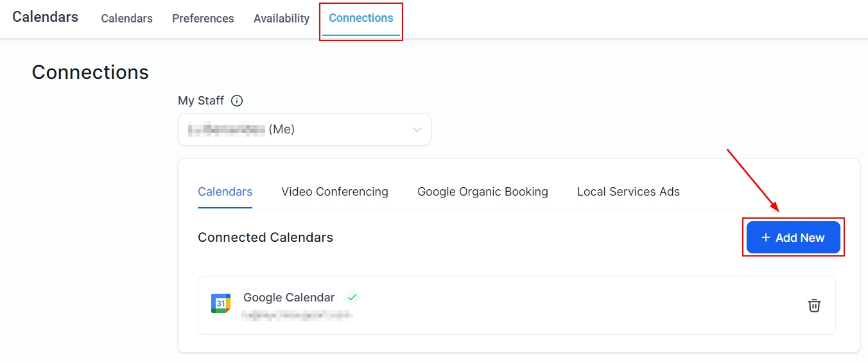Expand the staff selector chevron arrow

[x=417, y=130]
